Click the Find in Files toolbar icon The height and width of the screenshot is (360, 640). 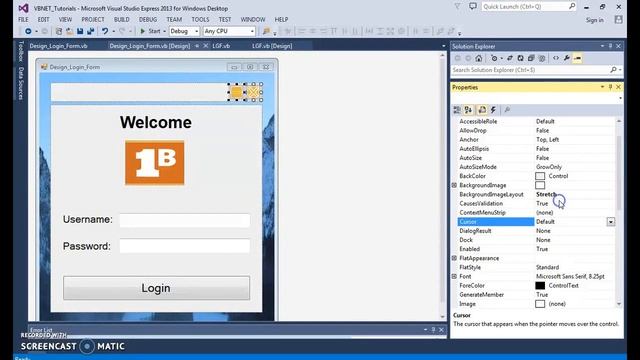(267, 31)
